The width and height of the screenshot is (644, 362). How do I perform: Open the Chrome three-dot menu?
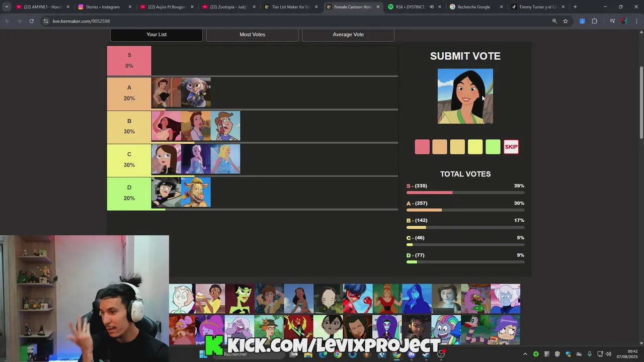coord(637,21)
